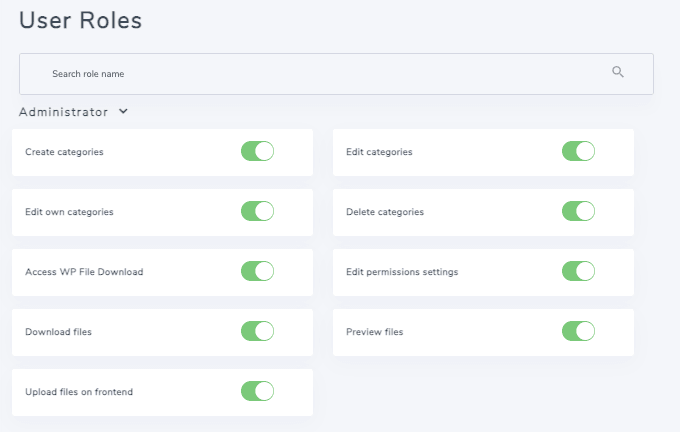Select the Create categories label text
This screenshot has width=680, height=432.
pyautogui.click(x=64, y=152)
